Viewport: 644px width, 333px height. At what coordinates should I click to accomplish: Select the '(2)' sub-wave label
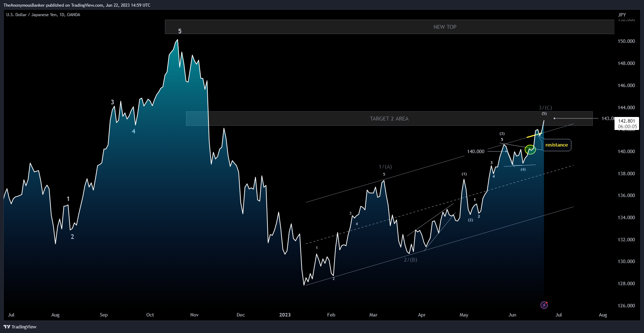[x=471, y=220]
